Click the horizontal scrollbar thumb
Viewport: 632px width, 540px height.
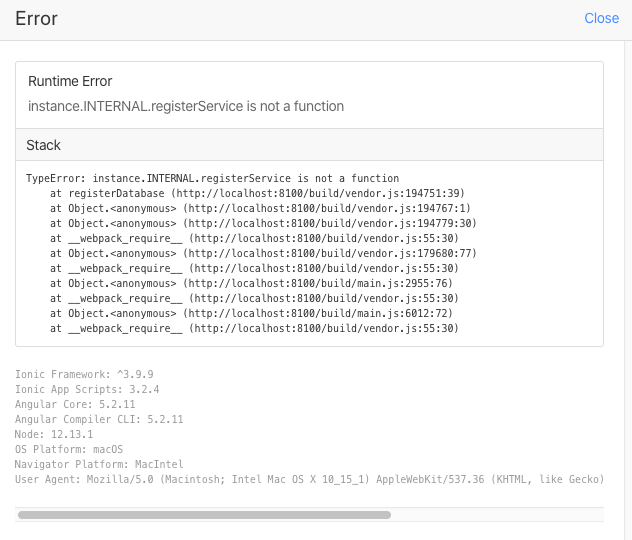click(x=204, y=515)
